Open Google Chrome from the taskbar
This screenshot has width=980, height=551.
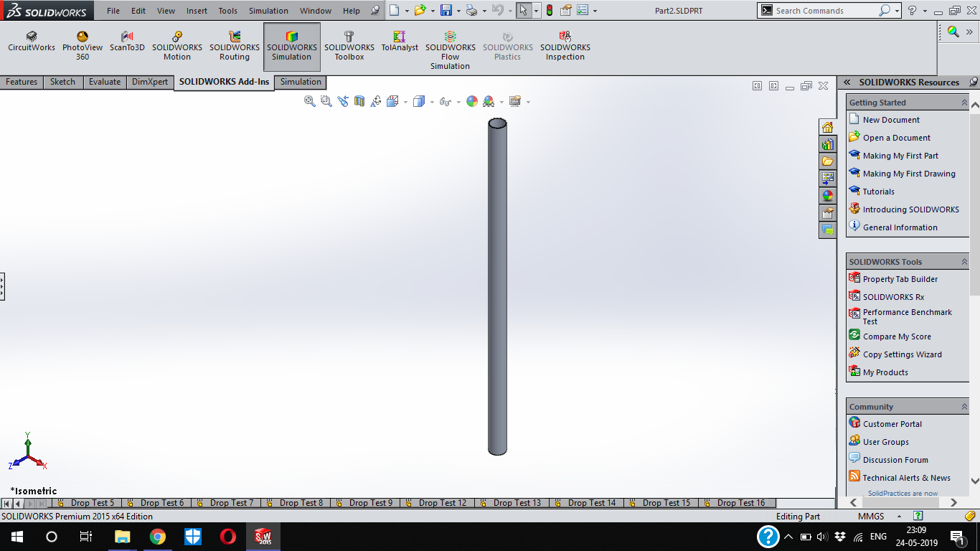tap(158, 537)
